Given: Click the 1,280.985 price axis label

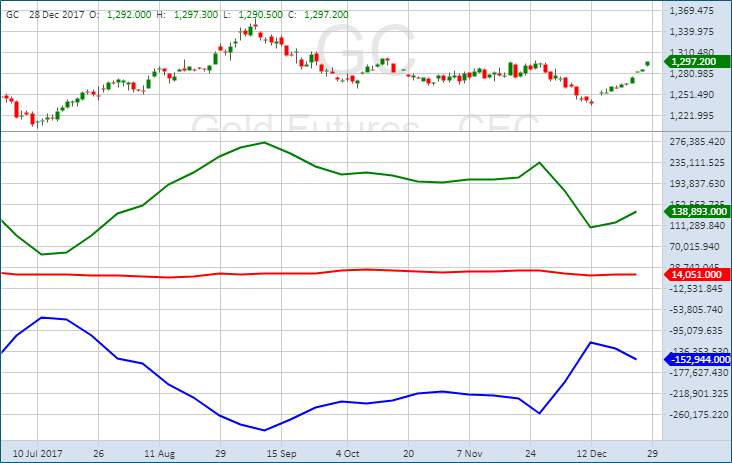Looking at the screenshot, I should 691,73.
